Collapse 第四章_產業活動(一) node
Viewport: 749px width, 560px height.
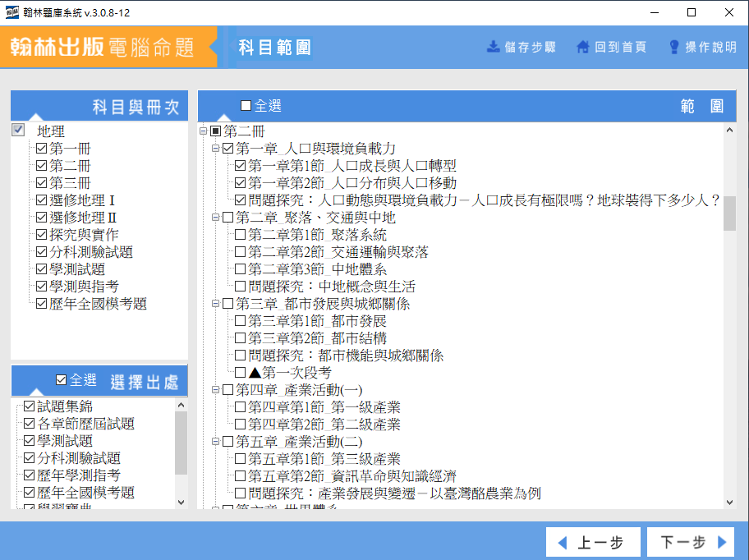pos(216,390)
